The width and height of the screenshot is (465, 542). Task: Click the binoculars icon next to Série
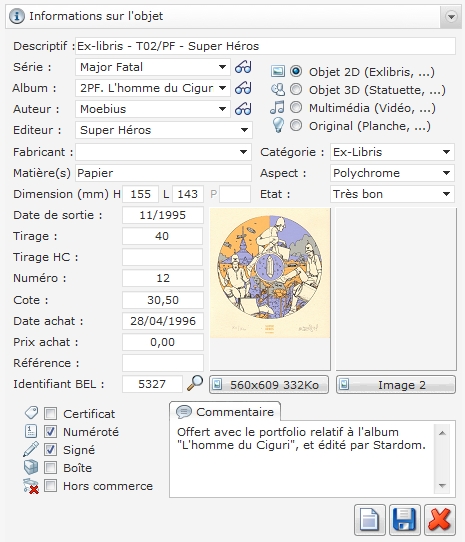(243, 67)
